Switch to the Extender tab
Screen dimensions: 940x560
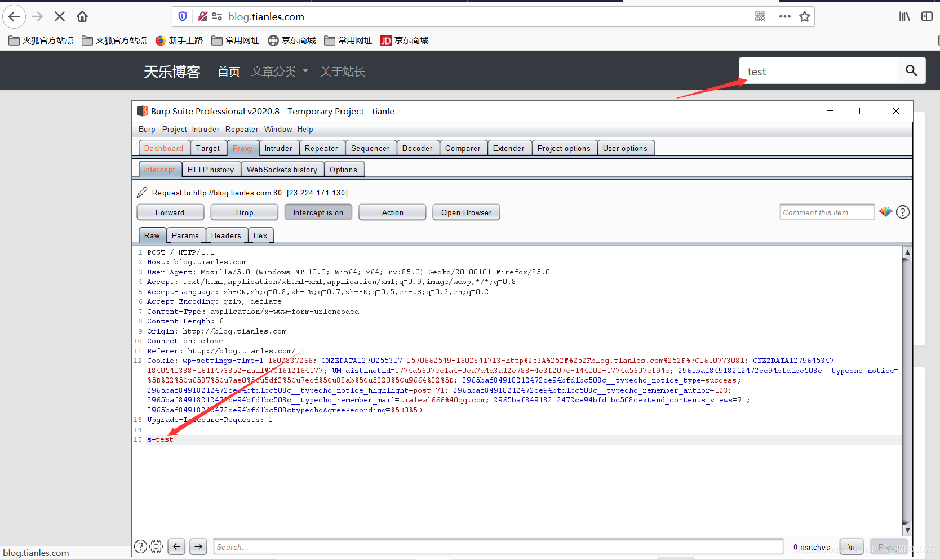(x=509, y=148)
